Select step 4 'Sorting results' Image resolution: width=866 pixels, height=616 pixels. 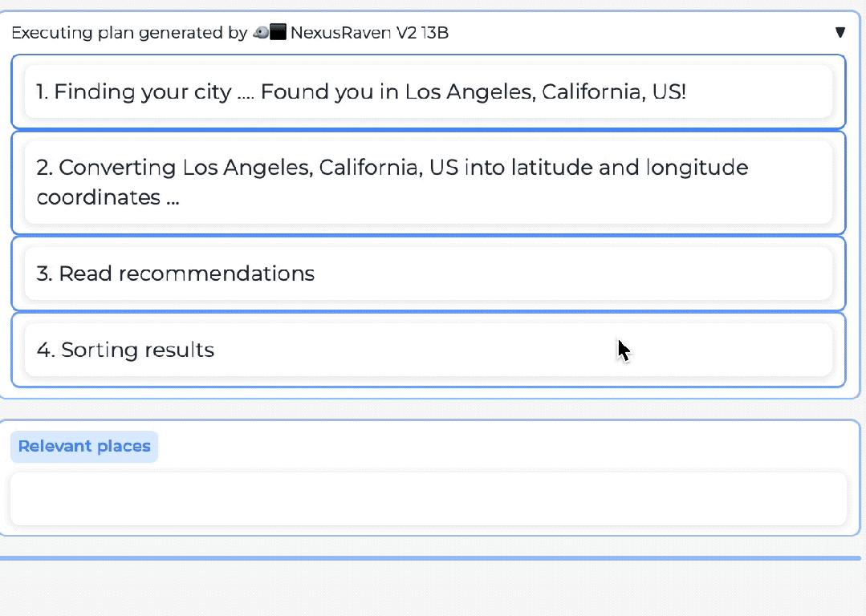point(126,351)
